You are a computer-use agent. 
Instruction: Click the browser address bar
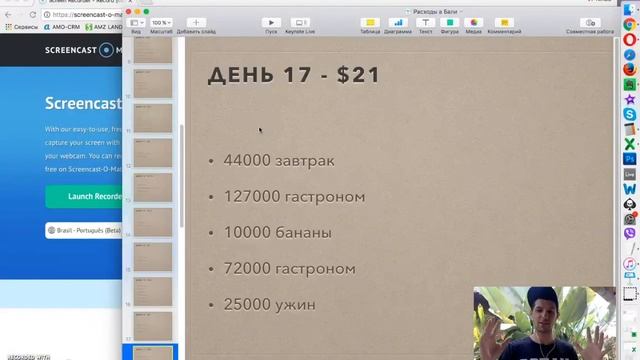pyautogui.click(x=82, y=15)
